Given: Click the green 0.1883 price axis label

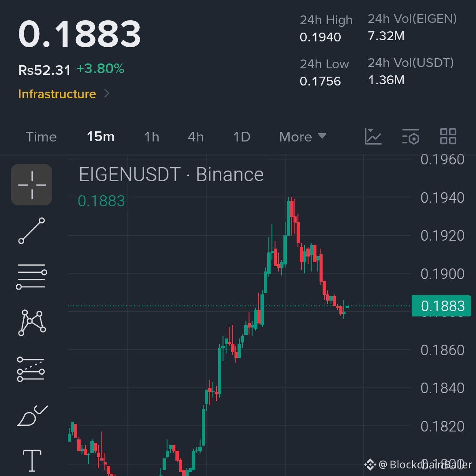Looking at the screenshot, I should click(441, 306).
